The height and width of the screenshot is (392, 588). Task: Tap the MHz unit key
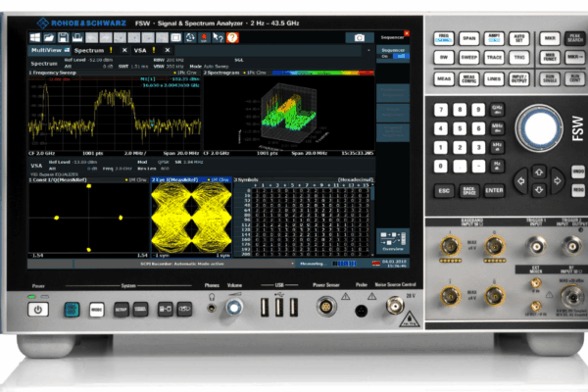pyautogui.click(x=497, y=128)
